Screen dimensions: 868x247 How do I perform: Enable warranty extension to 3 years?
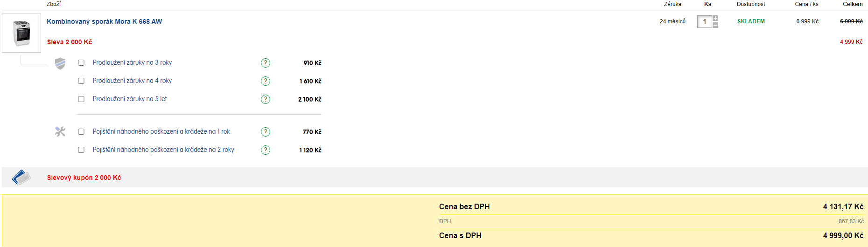tap(81, 63)
